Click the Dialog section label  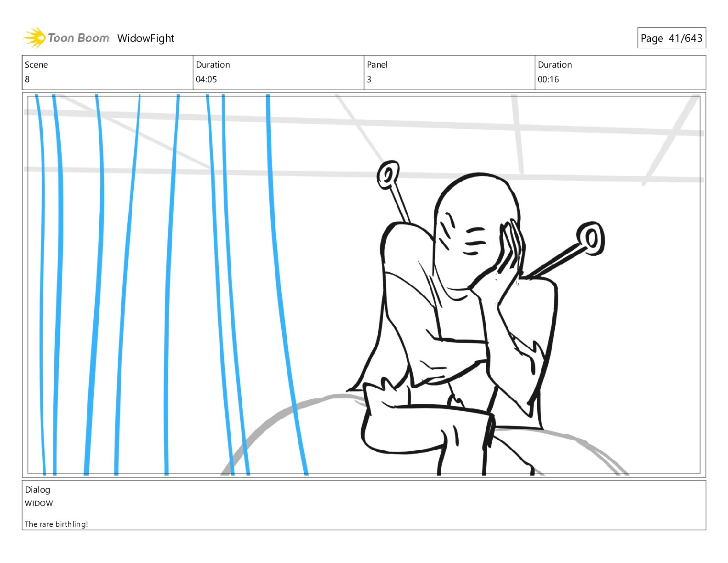click(38, 490)
